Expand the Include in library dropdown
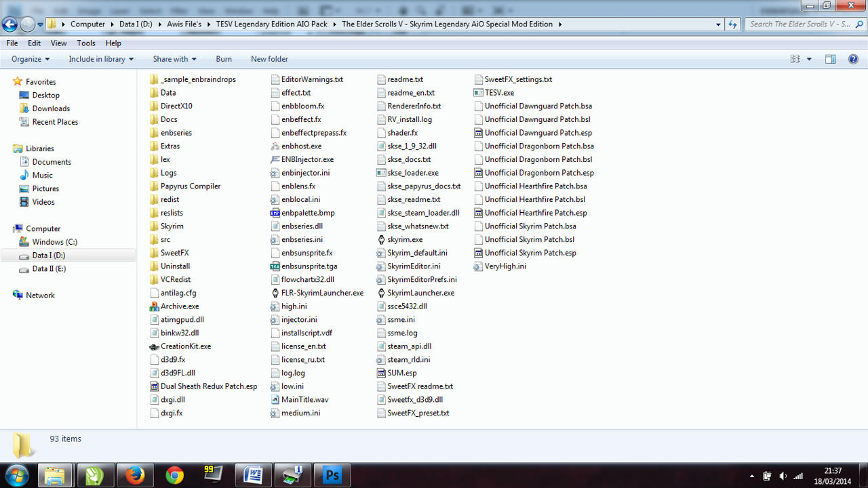Image resolution: width=868 pixels, height=488 pixels. [101, 59]
